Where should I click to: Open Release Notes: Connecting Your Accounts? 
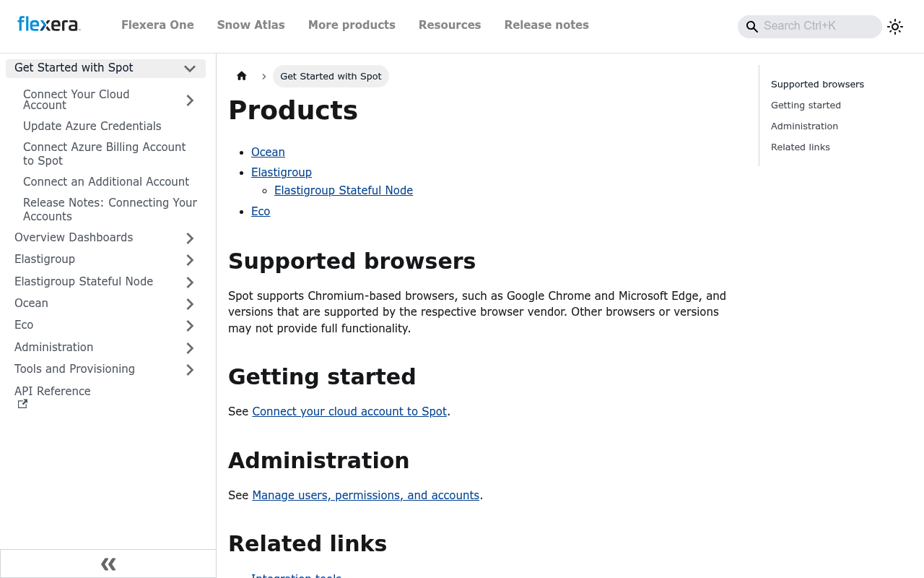pyautogui.click(x=110, y=210)
